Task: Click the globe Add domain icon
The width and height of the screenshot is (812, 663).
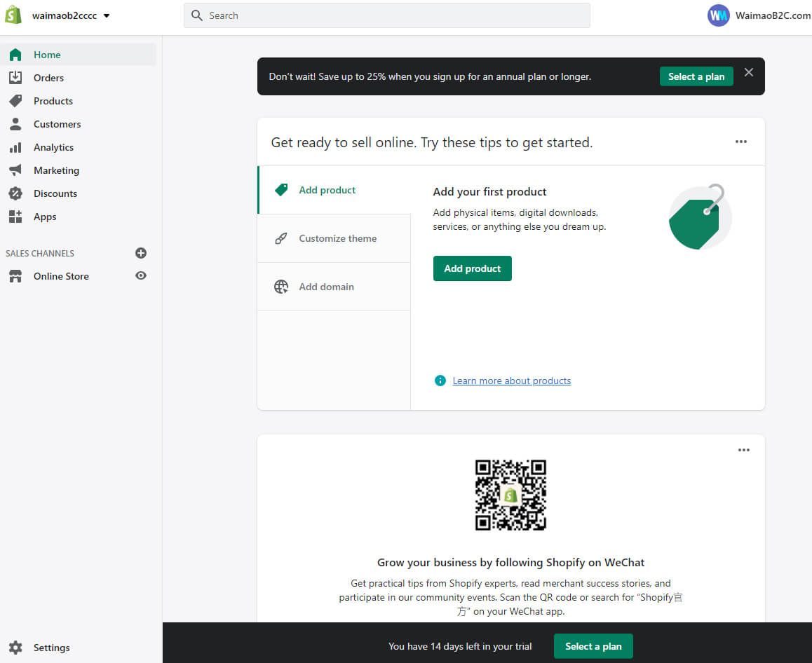Action: tap(281, 287)
